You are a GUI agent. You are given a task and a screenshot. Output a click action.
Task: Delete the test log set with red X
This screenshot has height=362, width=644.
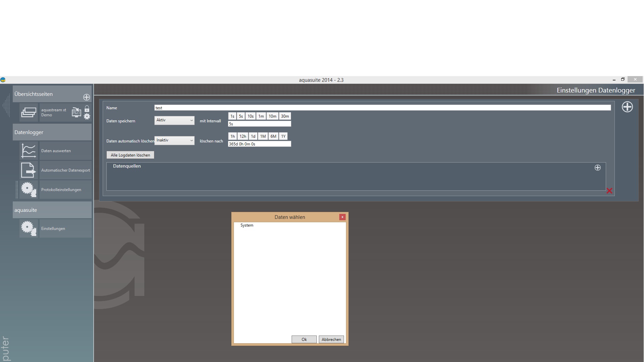609,191
